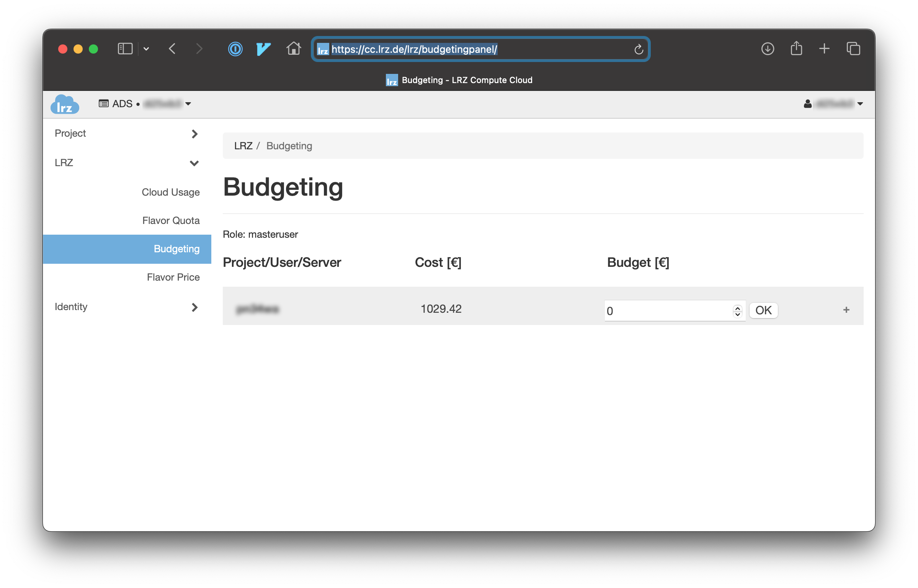Click the Vimari extension icon
This screenshot has height=588, width=918.
[263, 49]
